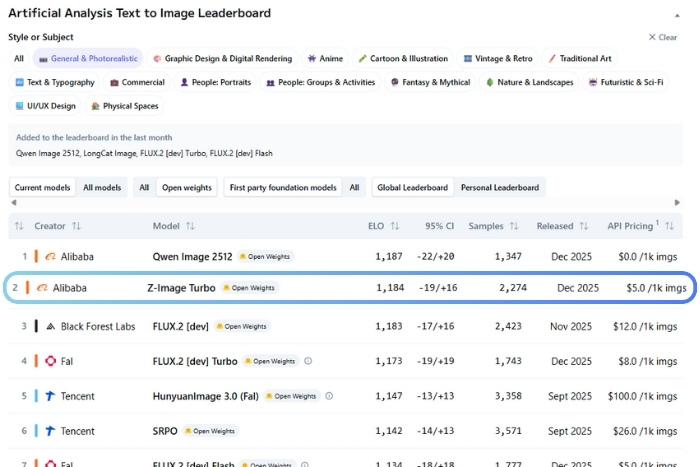Click the $100.0 /1k imgs price
This screenshot has width=700, height=467.
coord(642,396)
